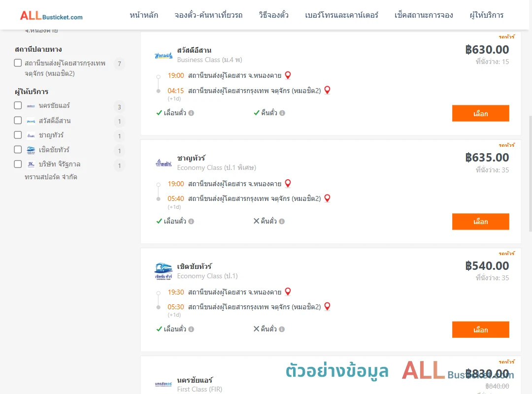Click the ชาญทัวร์ operator name on card
The width and height of the screenshot is (532, 394).
191,158
